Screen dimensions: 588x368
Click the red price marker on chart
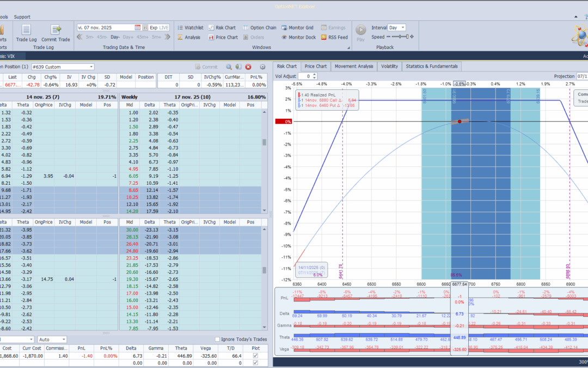pyautogui.click(x=460, y=122)
